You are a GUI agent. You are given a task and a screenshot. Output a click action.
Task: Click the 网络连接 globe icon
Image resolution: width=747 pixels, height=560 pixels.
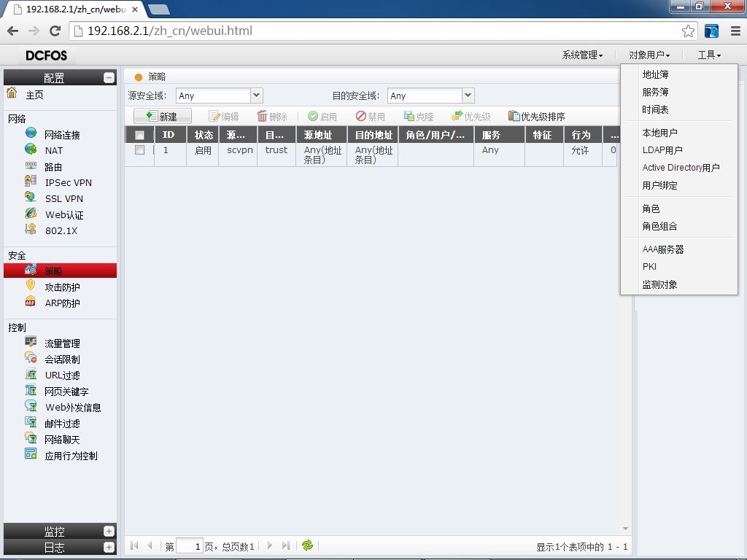point(31,133)
